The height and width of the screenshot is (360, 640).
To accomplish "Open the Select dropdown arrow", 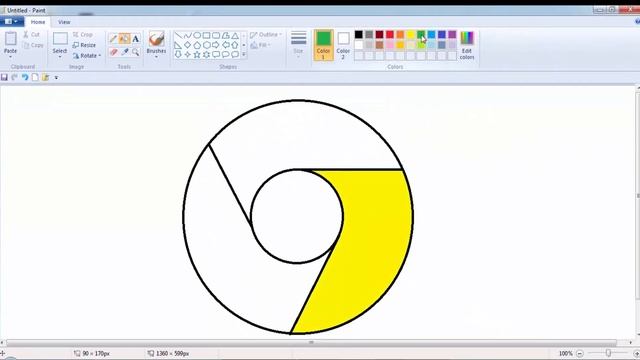I will (60, 57).
